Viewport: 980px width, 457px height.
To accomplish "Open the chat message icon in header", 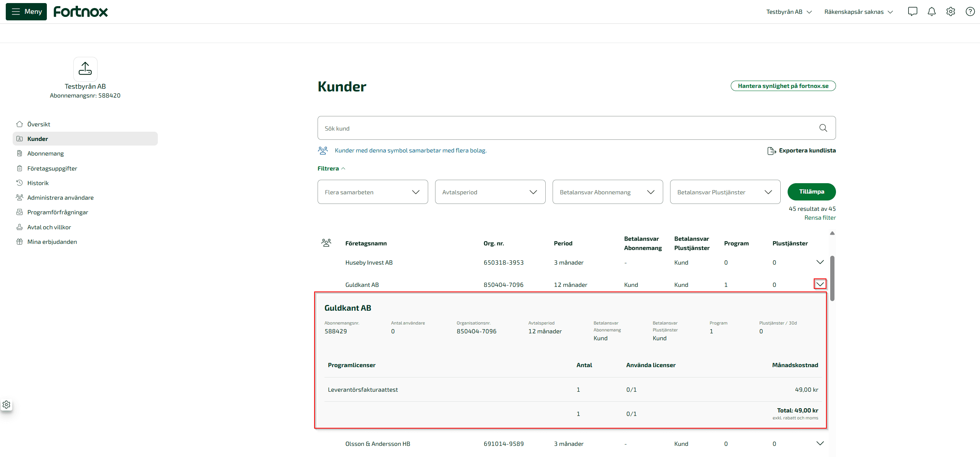I will click(x=912, y=12).
